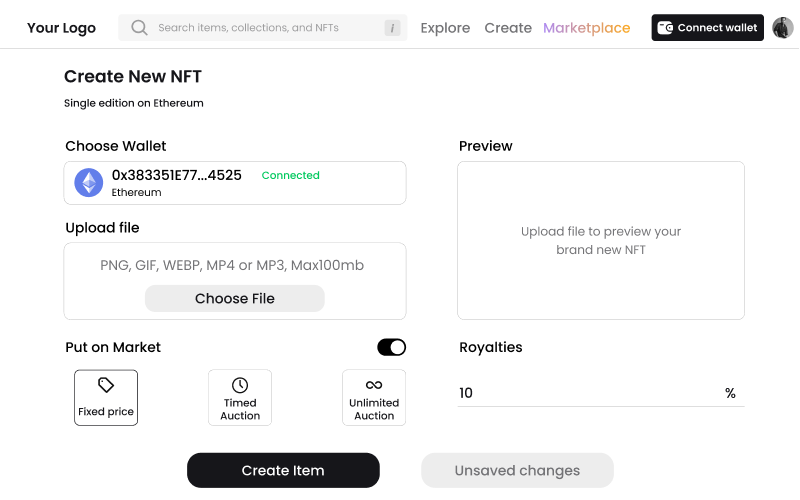
Task: Click the Preview heading
Action: coord(486,146)
